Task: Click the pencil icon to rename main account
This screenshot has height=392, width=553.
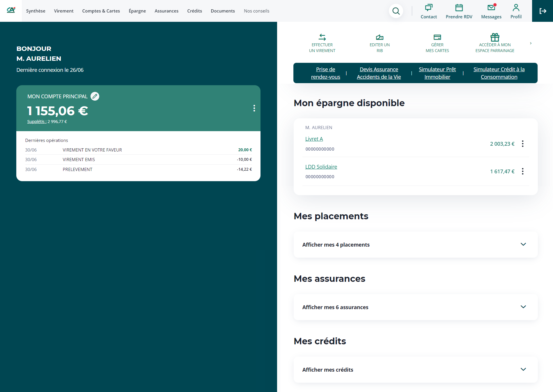Action: pyautogui.click(x=95, y=96)
